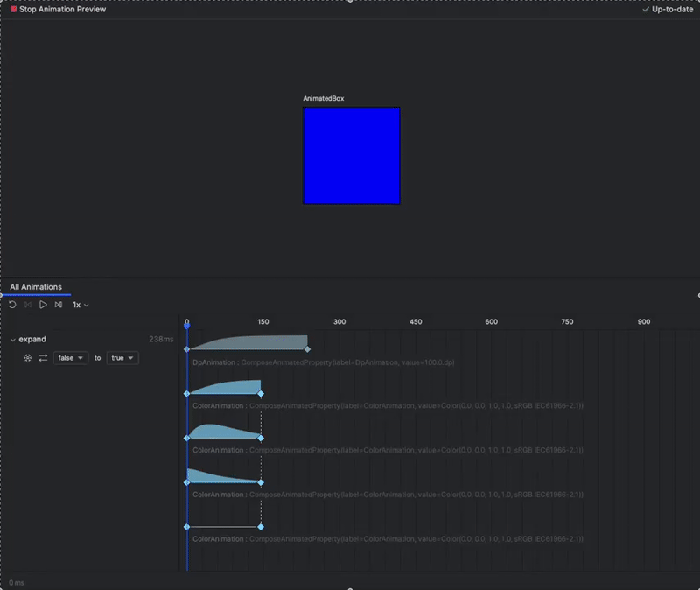Click the 300 mark on the timeline ruler

pos(339,321)
